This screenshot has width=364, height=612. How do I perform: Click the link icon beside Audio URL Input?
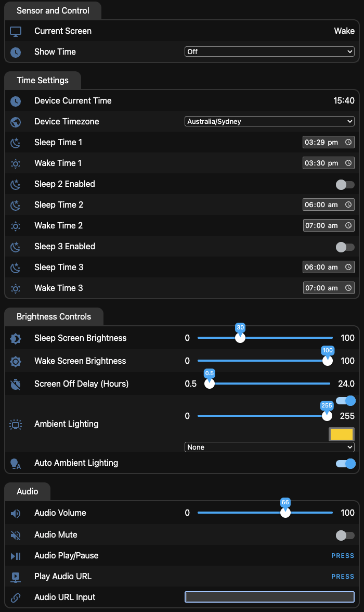[16, 597]
